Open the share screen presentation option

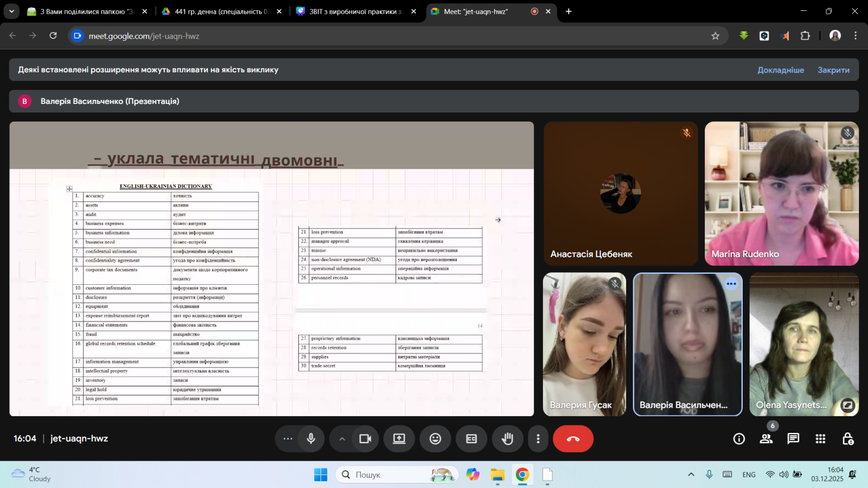(x=399, y=439)
